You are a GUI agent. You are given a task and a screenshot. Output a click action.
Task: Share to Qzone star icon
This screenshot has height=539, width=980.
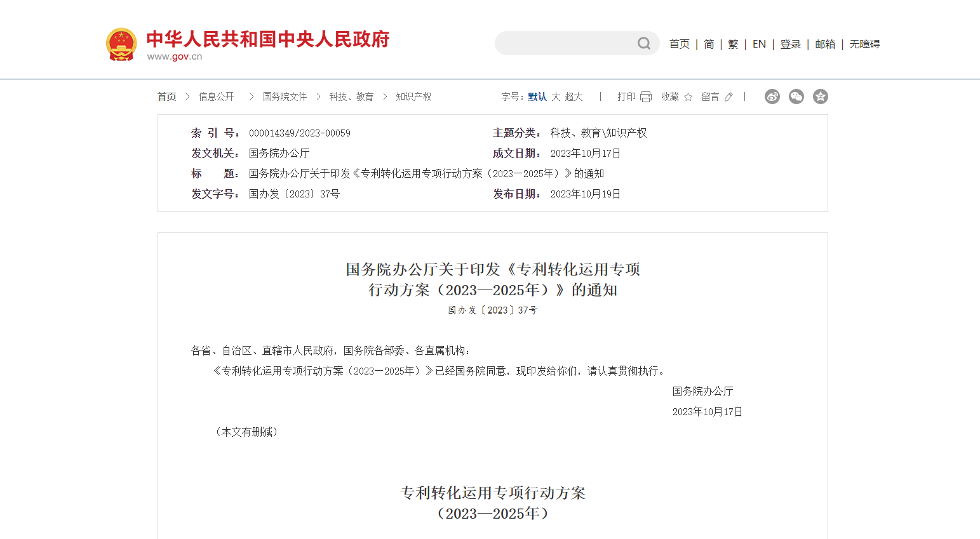(821, 96)
